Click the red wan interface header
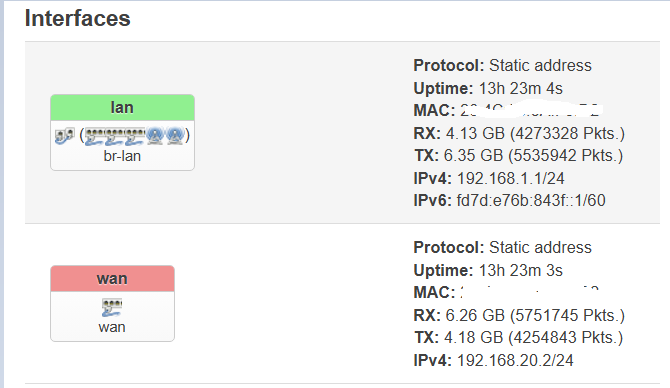Screen dimensions: 670x388 [112, 279]
